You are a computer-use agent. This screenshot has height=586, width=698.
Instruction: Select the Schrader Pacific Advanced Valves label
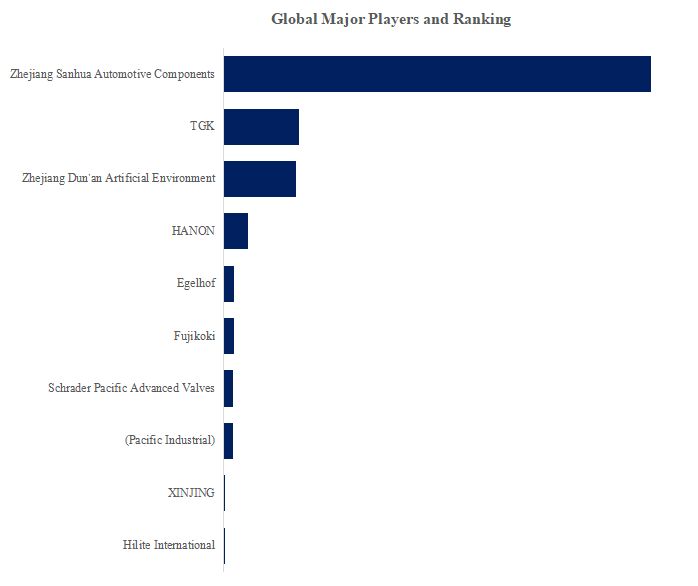(131, 388)
